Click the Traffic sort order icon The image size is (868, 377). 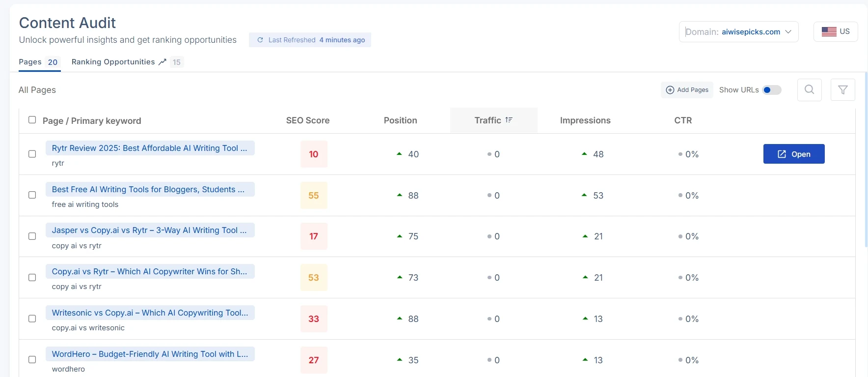pos(509,120)
